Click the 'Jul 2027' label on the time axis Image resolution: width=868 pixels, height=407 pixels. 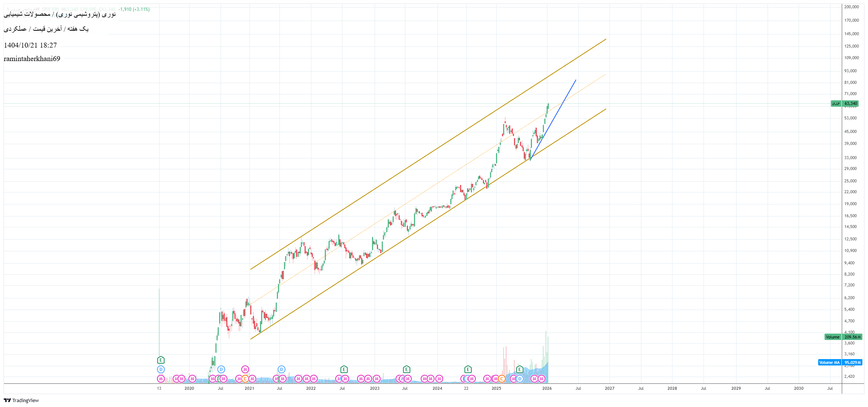pyautogui.click(x=641, y=389)
